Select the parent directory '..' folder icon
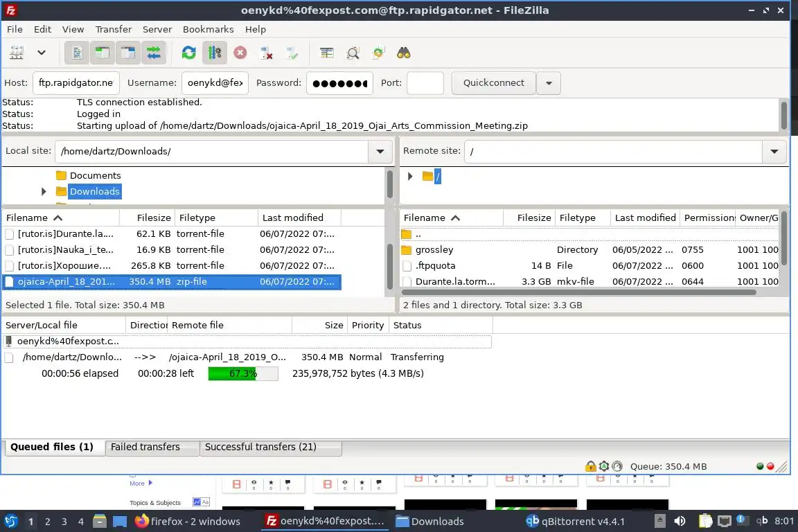 406,234
